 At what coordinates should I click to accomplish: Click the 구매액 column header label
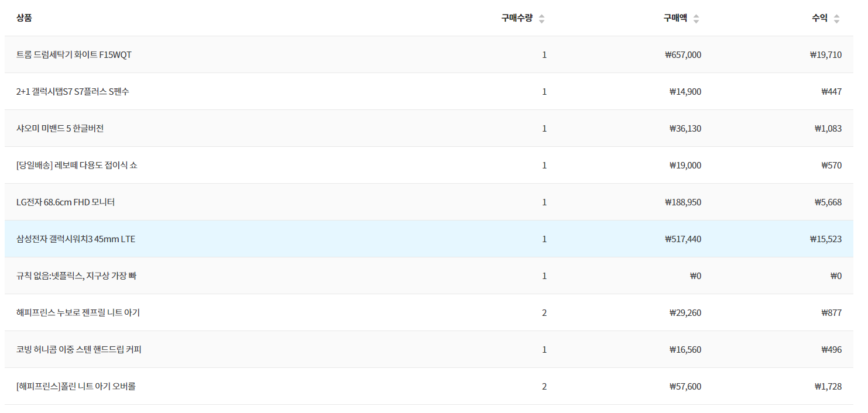coord(675,18)
